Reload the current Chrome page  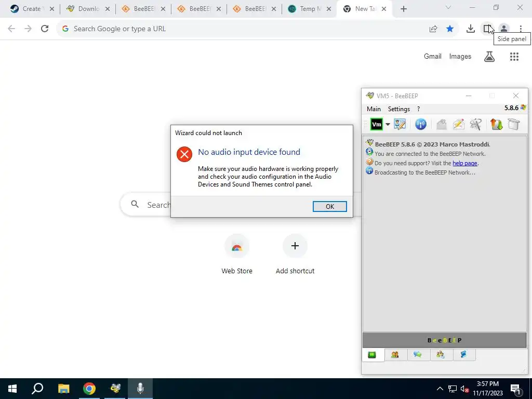point(45,29)
